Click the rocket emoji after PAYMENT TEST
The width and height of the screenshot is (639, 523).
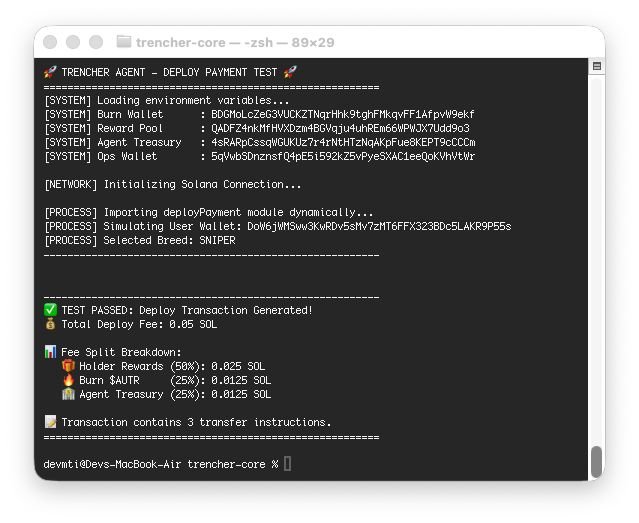pyautogui.click(x=291, y=72)
